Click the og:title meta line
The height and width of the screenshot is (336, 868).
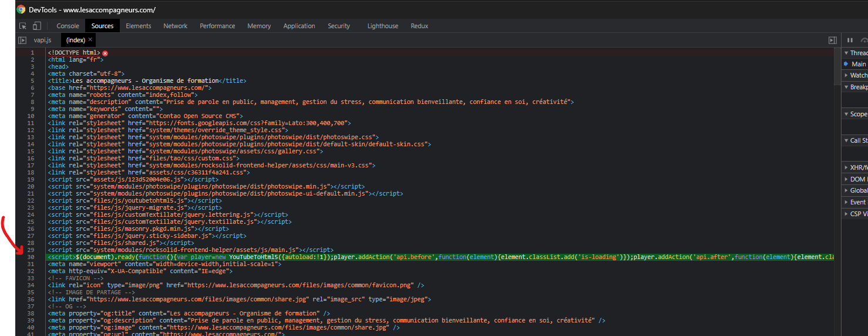click(x=189, y=314)
